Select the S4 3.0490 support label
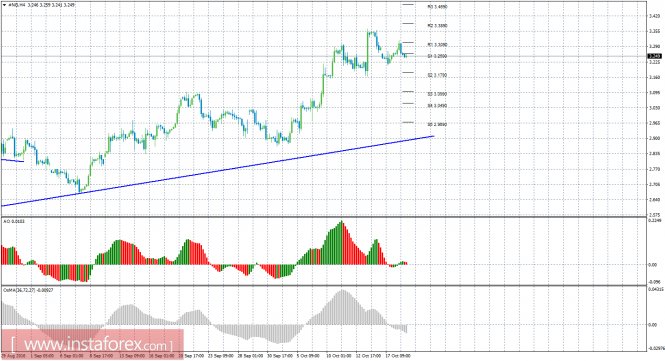 pos(437,106)
